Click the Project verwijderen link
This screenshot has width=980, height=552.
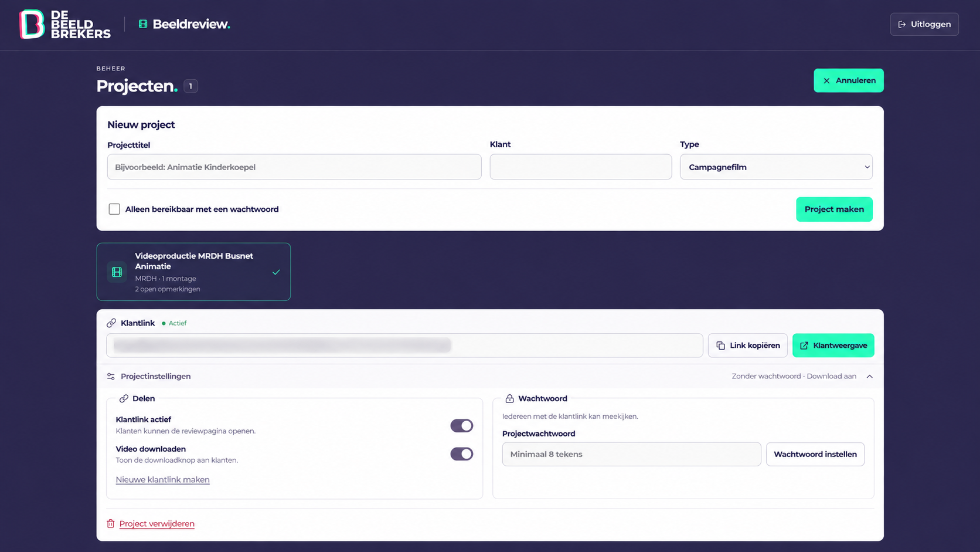tap(157, 524)
